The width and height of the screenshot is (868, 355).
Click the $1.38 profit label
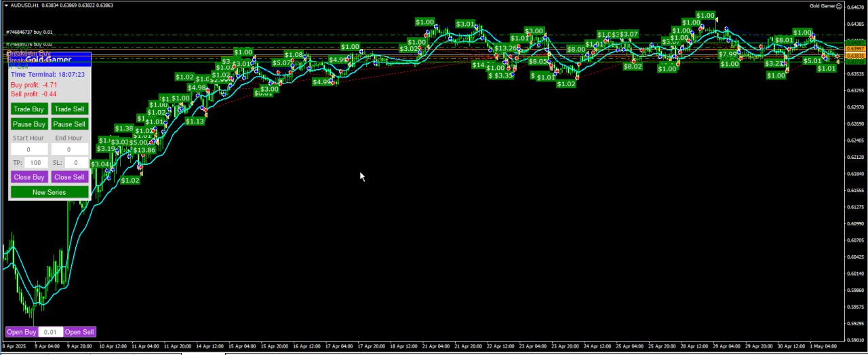point(124,128)
